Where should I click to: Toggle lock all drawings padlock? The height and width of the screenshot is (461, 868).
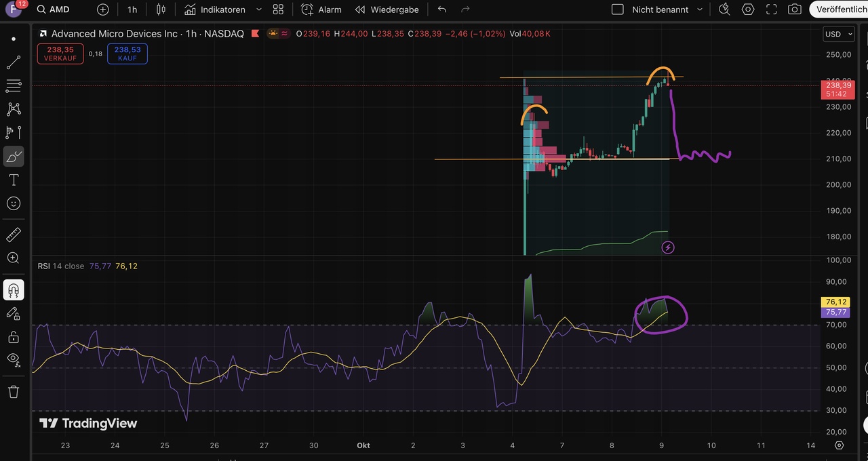[14, 336]
